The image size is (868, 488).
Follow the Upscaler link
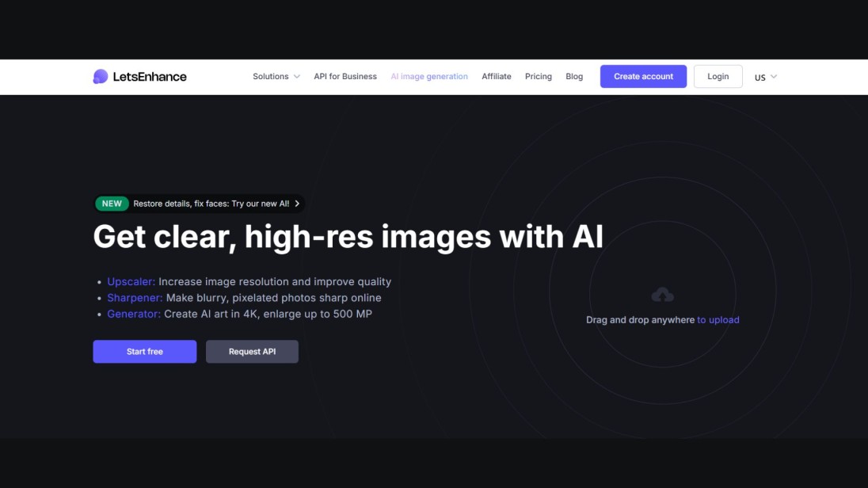pyautogui.click(x=131, y=281)
